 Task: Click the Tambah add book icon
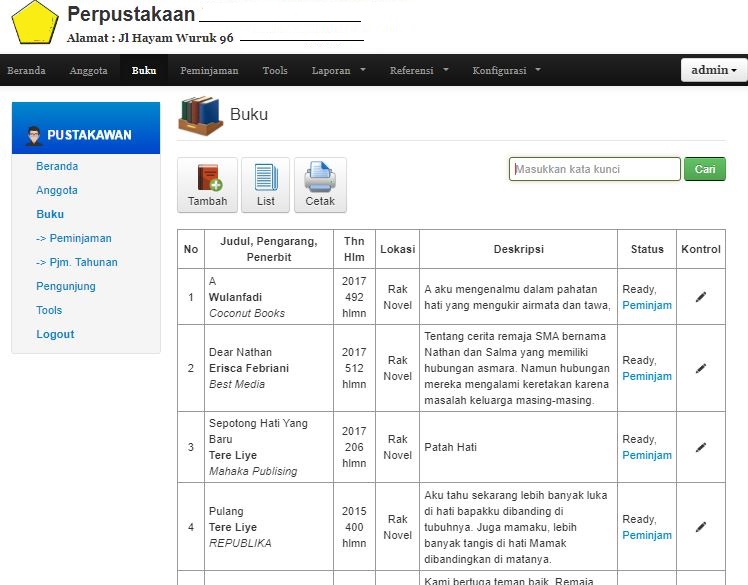pyautogui.click(x=208, y=178)
